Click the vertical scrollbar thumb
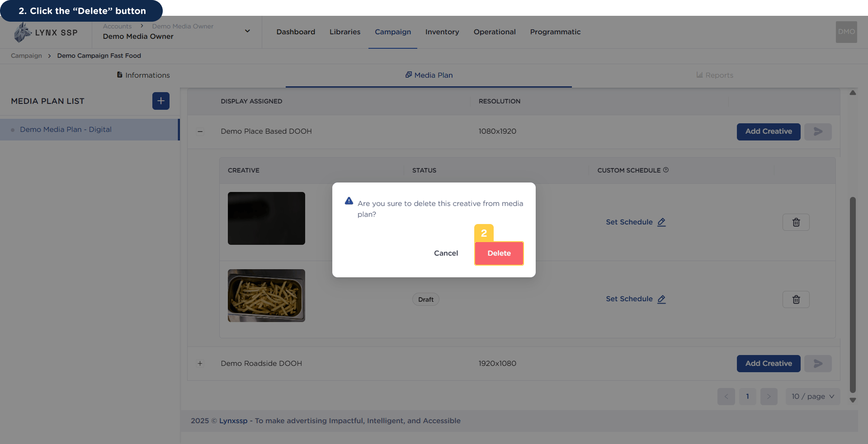Image resolution: width=868 pixels, height=444 pixels. pos(853,294)
